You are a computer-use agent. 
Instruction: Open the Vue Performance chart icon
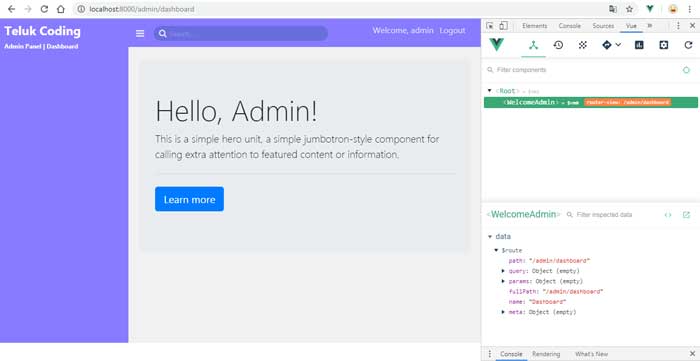(639, 45)
